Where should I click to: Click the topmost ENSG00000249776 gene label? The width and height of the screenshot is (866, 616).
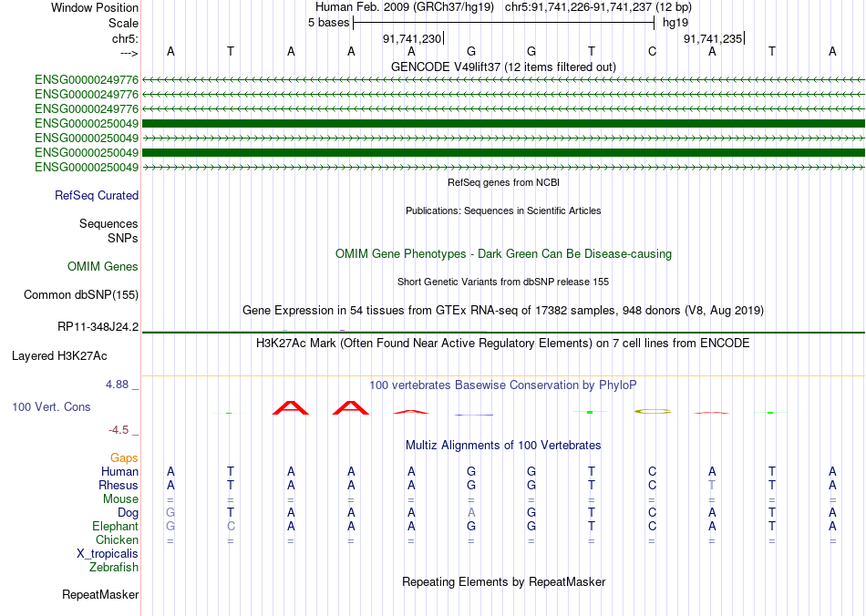click(87, 80)
